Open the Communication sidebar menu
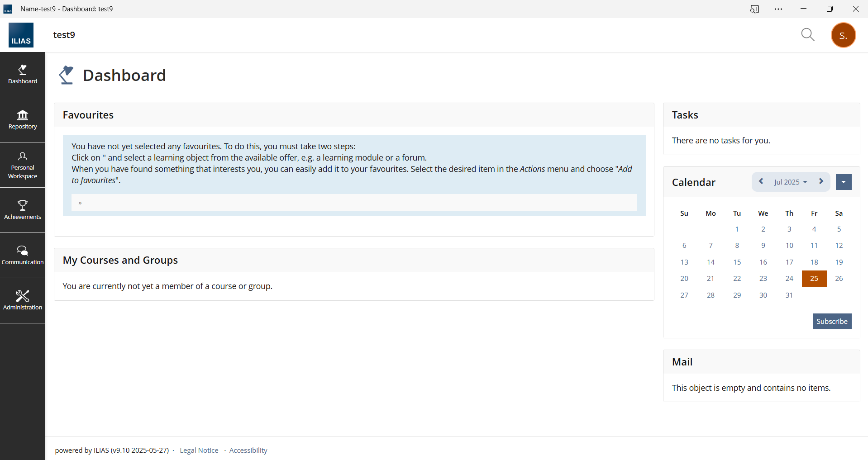The width and height of the screenshot is (868, 460). [x=23, y=256]
